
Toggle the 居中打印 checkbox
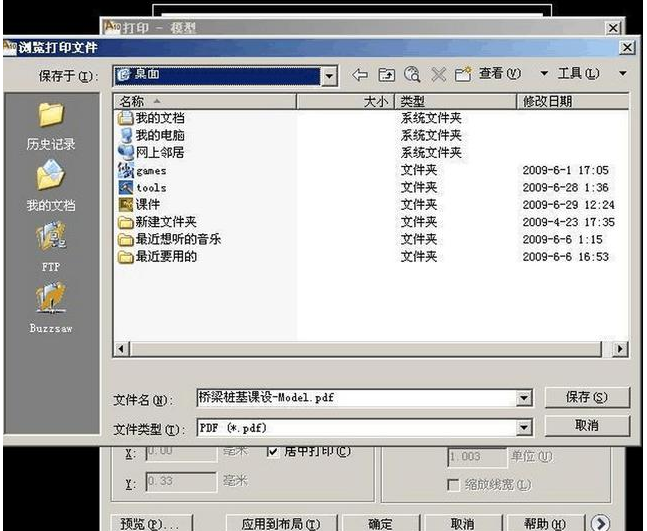[x=273, y=451]
